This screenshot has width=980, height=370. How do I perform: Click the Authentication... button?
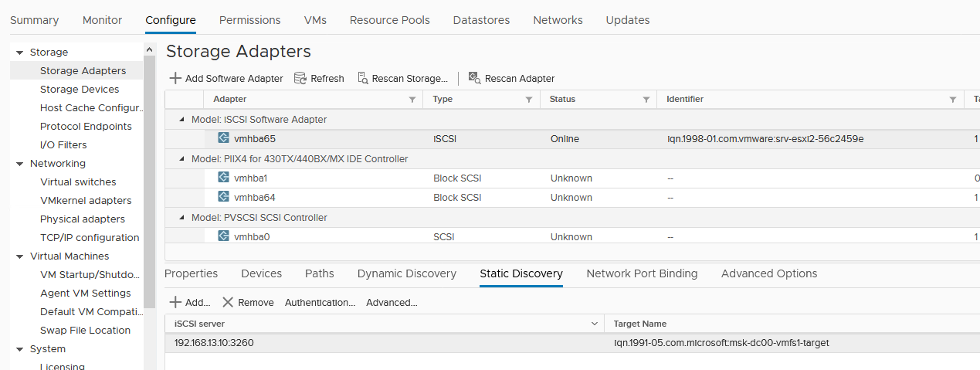[x=320, y=303]
